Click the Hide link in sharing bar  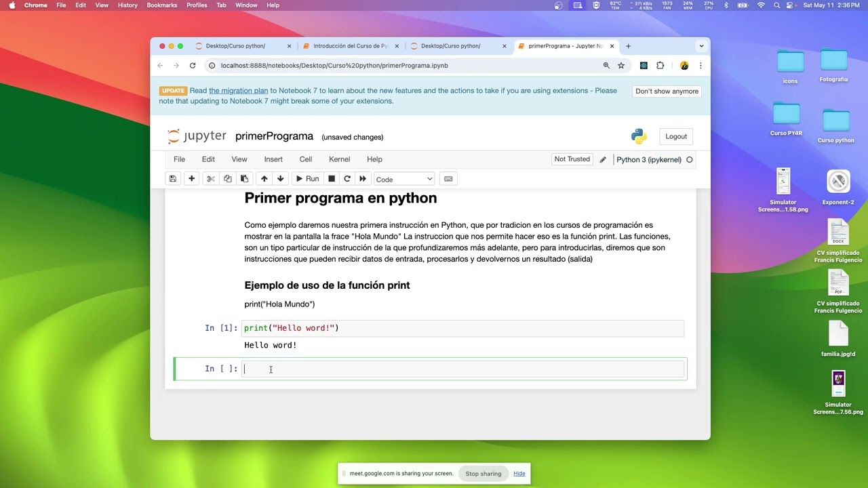tap(519, 474)
